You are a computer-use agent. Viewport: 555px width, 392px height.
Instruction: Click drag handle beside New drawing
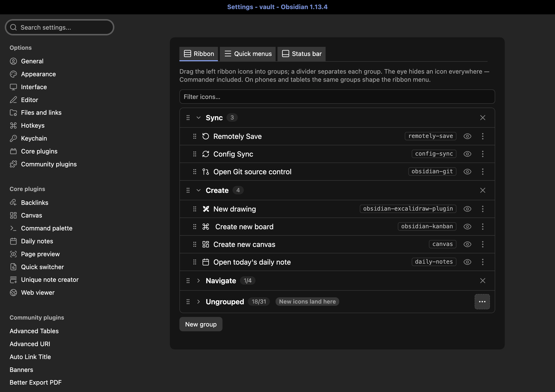pyautogui.click(x=194, y=209)
